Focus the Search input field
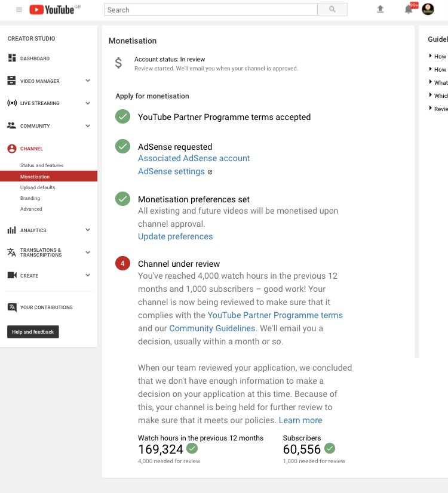The width and height of the screenshot is (448, 493). point(211,10)
